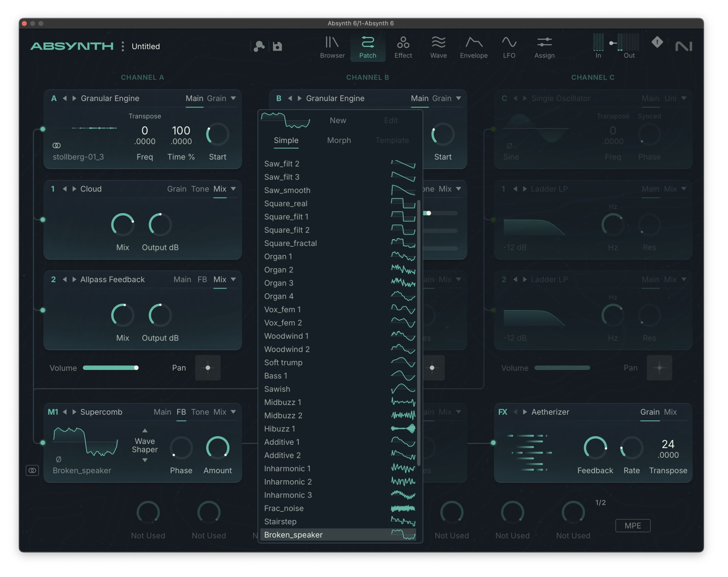Image resolution: width=728 pixels, height=577 pixels.
Task: Click the waveform list scrollbar
Action: [x=419, y=332]
